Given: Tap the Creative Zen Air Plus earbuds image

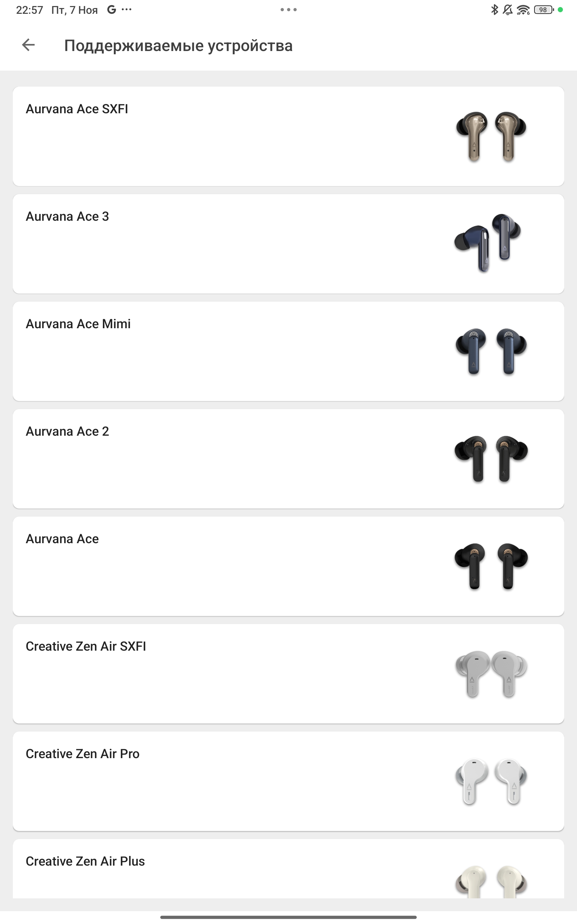Looking at the screenshot, I should point(491,880).
